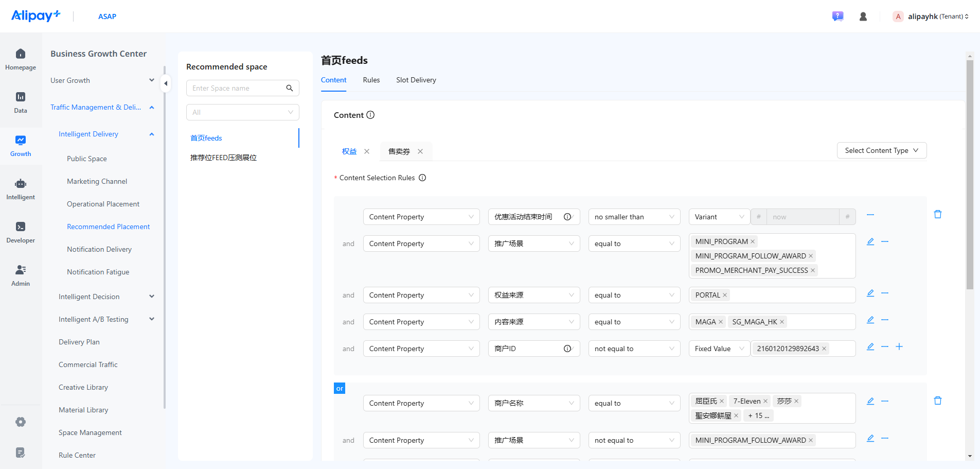The image size is (980, 469).
Task: Switch to the Slot Delivery tab
Action: (416, 80)
